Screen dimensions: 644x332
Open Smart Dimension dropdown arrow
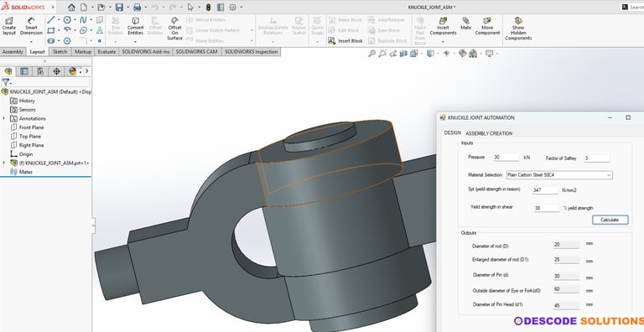tap(31, 41)
